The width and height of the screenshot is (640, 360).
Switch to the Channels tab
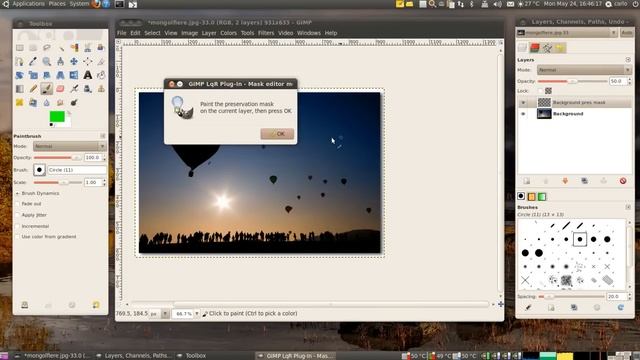tap(535, 48)
